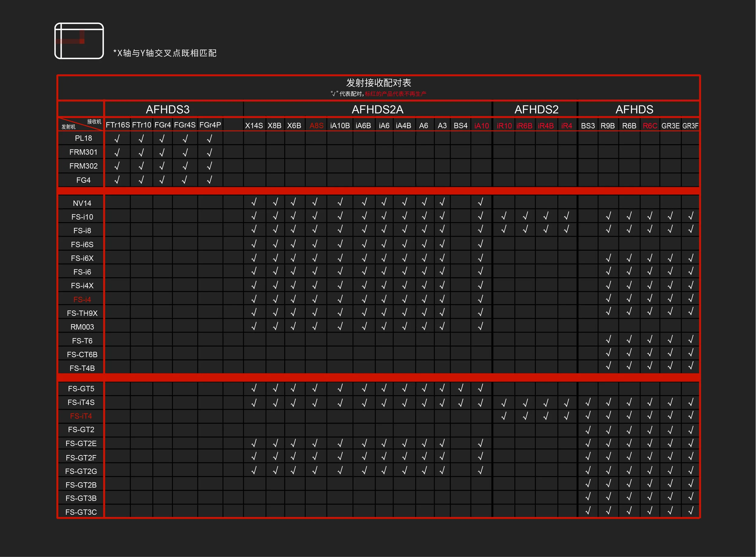Click the checkmark for FS-iT4 and iR10

pos(504,416)
